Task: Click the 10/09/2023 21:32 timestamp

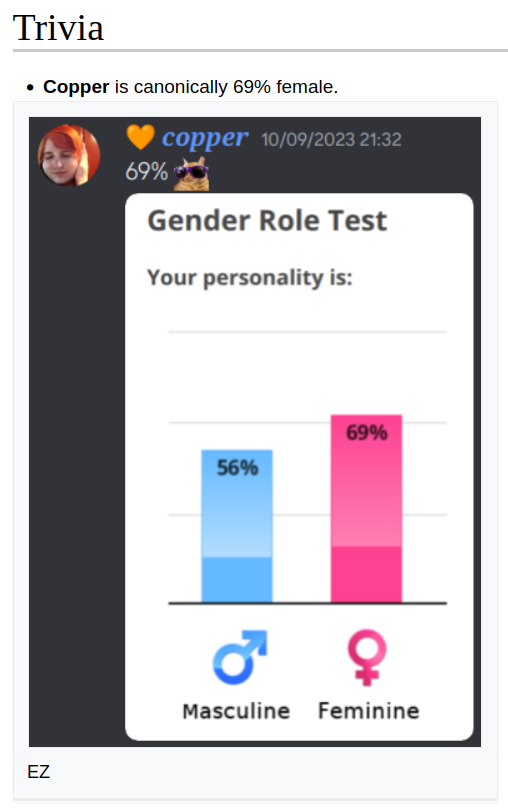Action: pos(331,140)
